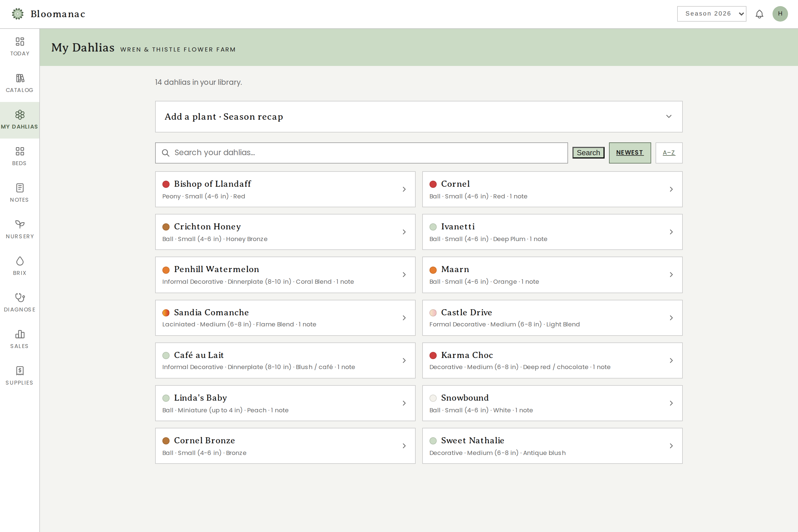Open the Nursery sprout icon

point(20,224)
